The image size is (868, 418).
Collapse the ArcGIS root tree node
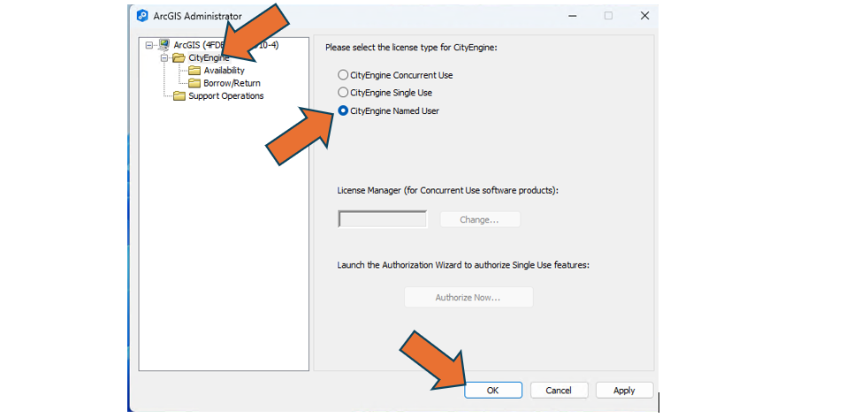148,45
